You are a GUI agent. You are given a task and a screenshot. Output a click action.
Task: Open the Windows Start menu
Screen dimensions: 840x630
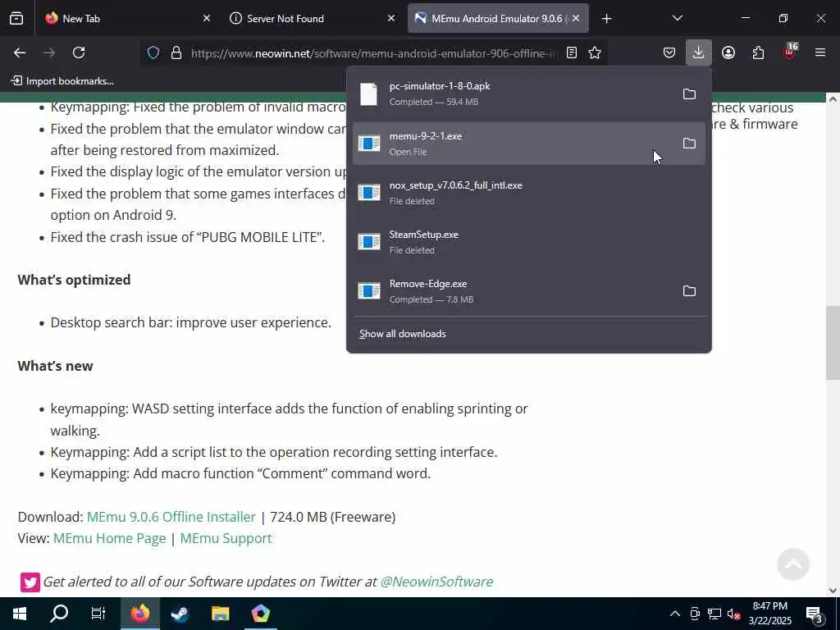[20, 614]
